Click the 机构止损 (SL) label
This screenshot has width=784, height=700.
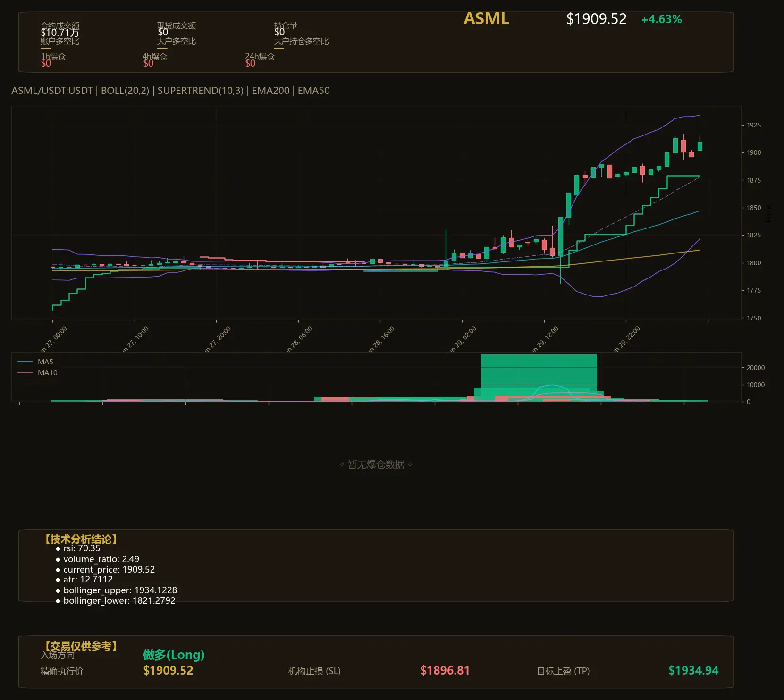point(314,671)
